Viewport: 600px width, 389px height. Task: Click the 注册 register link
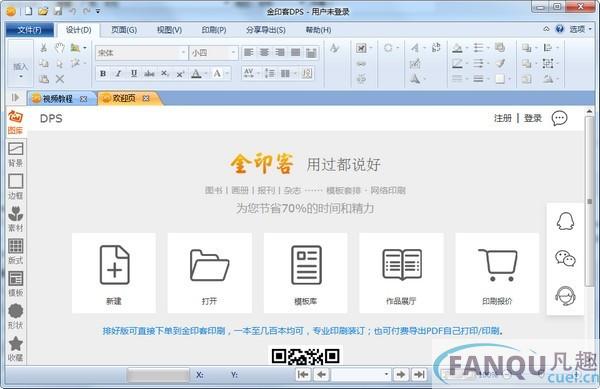point(502,118)
